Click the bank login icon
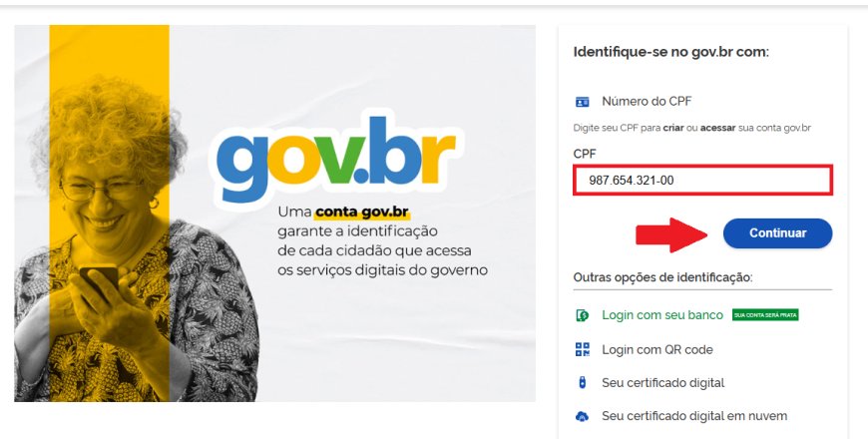Screen dimensions: 868x439 pos(583,315)
